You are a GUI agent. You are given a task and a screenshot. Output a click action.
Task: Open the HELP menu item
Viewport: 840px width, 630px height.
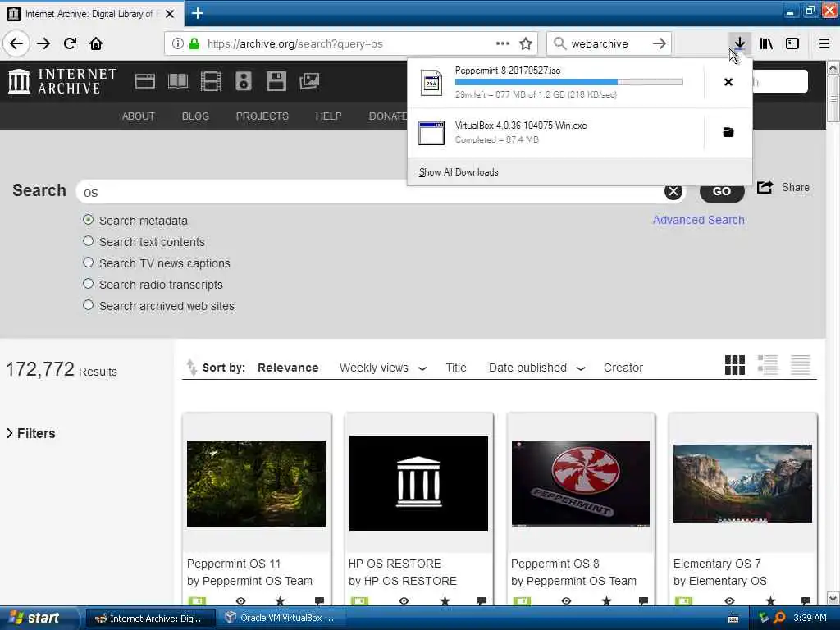[328, 116]
